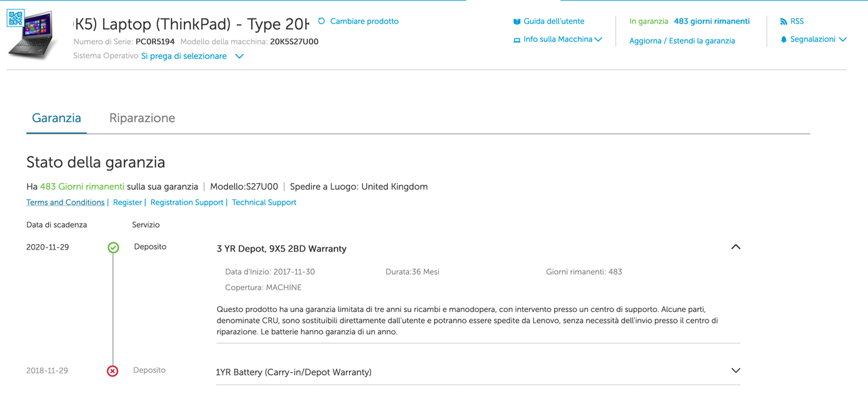Open Cambiare prodotto link
Viewport: 868px width, 396px height.
click(364, 21)
